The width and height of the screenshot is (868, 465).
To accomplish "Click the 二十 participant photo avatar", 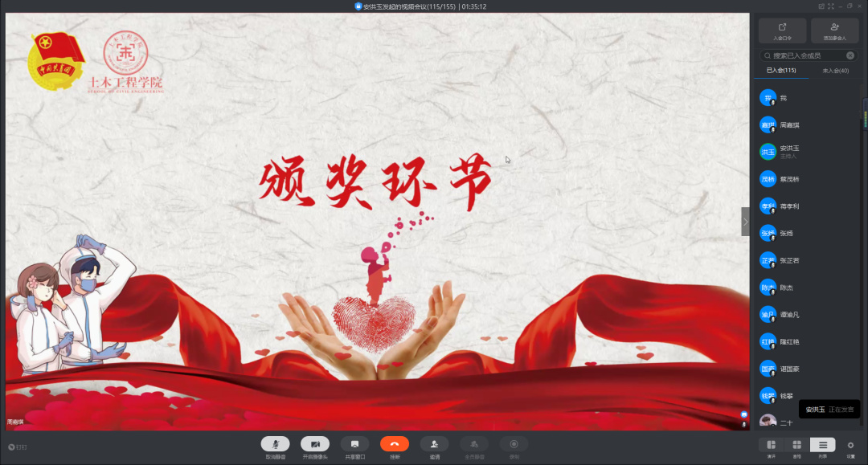I will pos(768,422).
